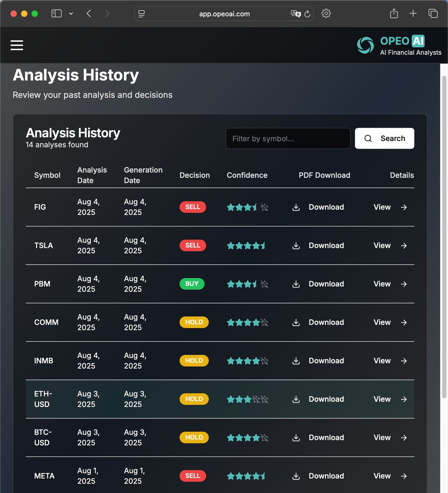
Task: Click the page vertical scrollbar
Action: [x=444, y=237]
